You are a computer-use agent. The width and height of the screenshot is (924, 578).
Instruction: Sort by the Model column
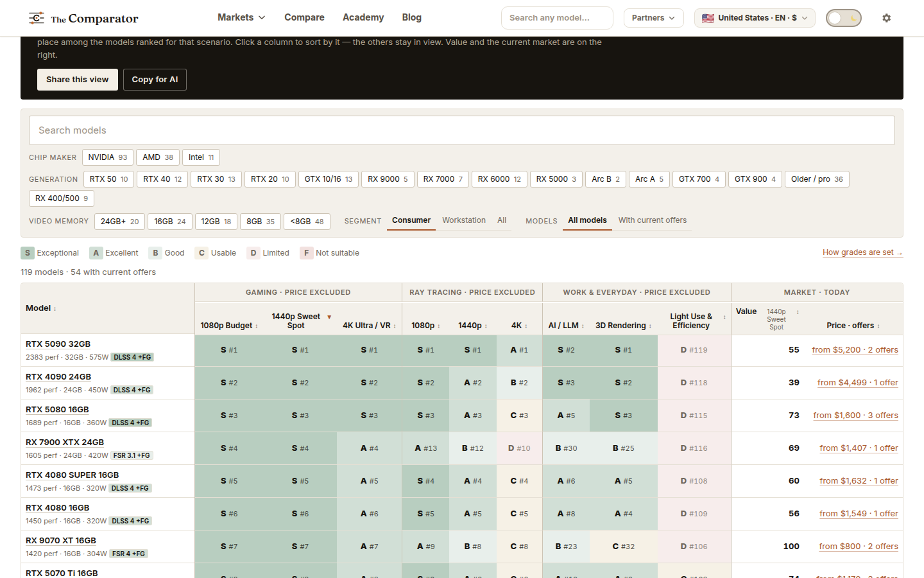point(41,308)
